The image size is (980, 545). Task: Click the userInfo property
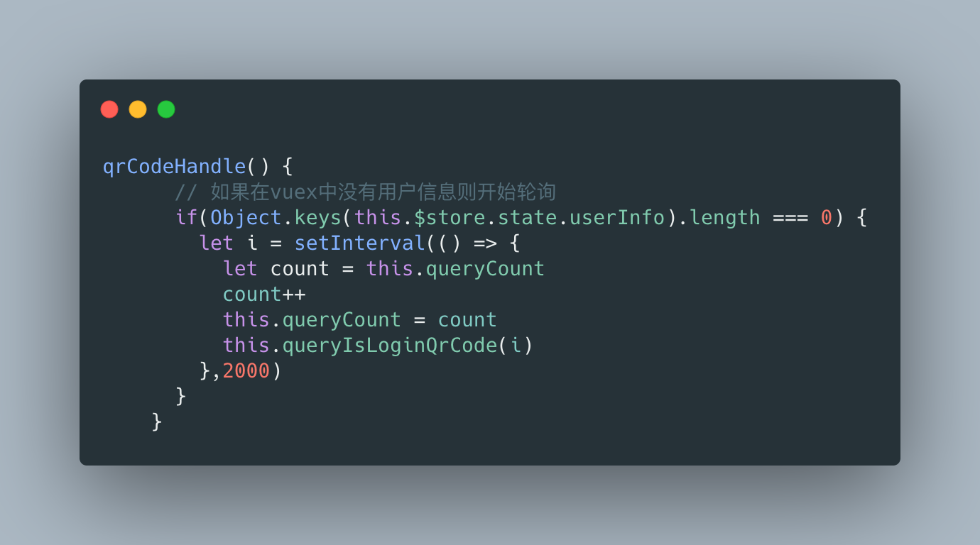click(617, 217)
